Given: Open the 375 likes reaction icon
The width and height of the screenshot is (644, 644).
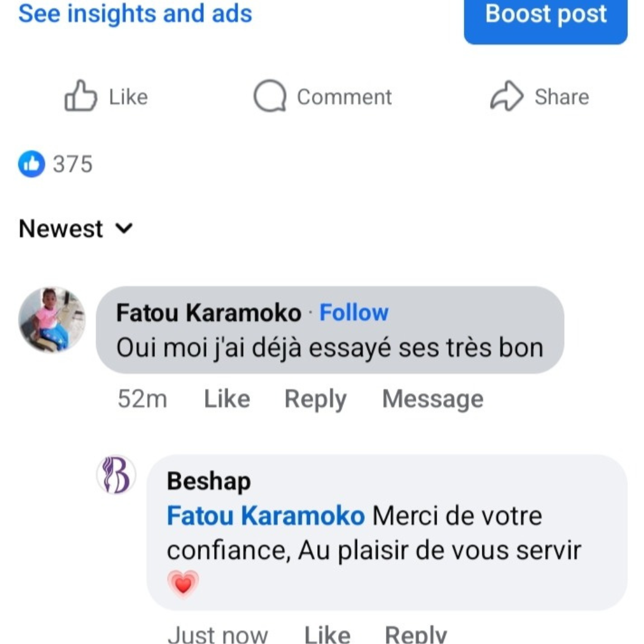Looking at the screenshot, I should (x=32, y=164).
